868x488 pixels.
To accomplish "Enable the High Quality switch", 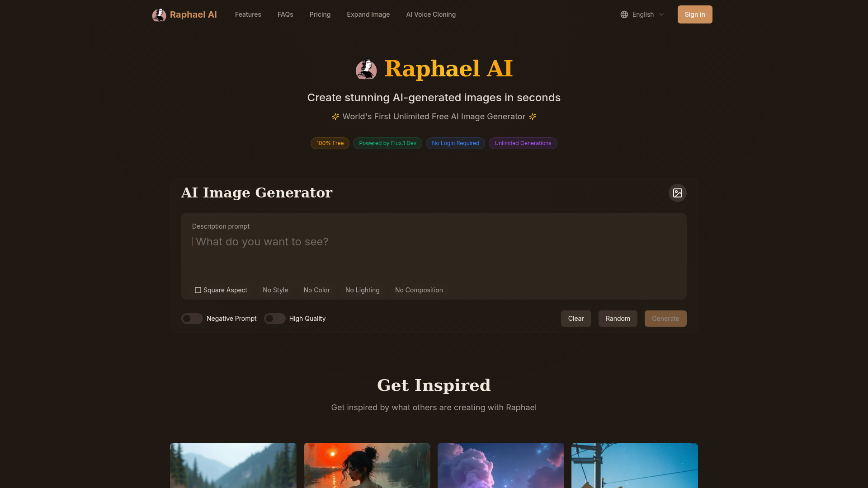I will [x=275, y=319].
